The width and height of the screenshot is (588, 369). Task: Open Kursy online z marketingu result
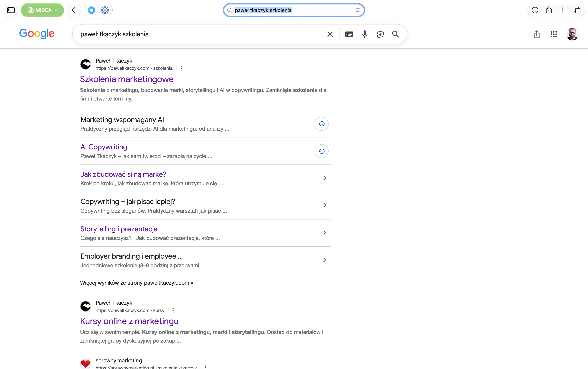[129, 321]
